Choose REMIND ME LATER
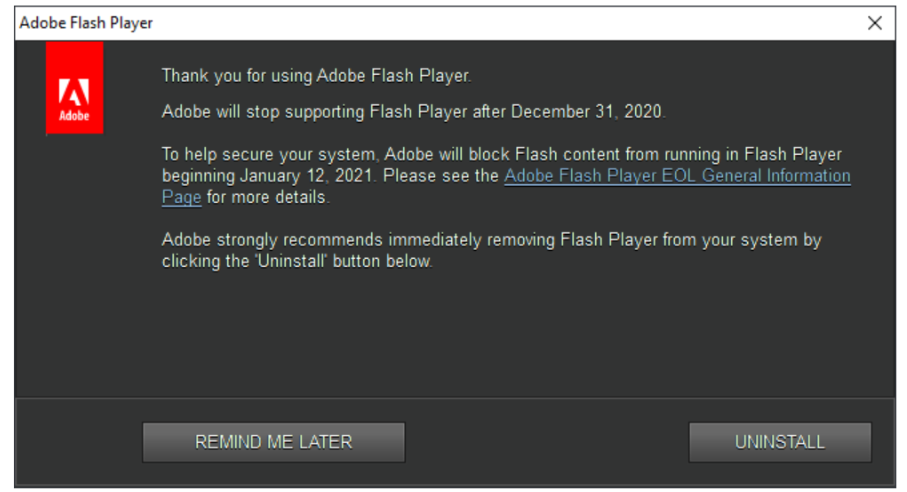907x492 pixels. point(274,442)
